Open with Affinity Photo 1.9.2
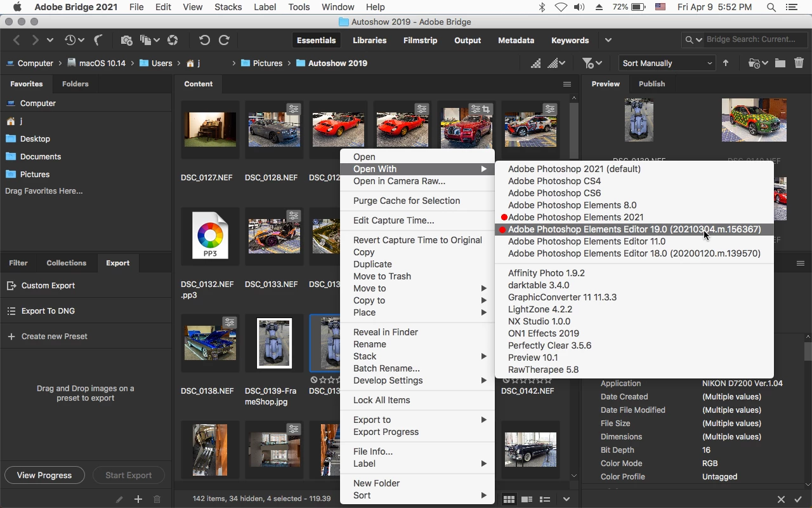This screenshot has height=508, width=812. tap(634, 273)
